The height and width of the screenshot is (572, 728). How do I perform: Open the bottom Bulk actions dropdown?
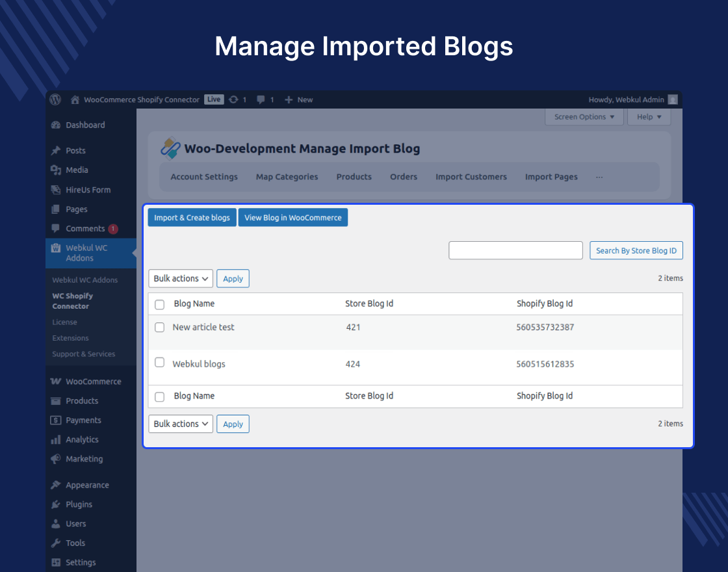point(181,424)
